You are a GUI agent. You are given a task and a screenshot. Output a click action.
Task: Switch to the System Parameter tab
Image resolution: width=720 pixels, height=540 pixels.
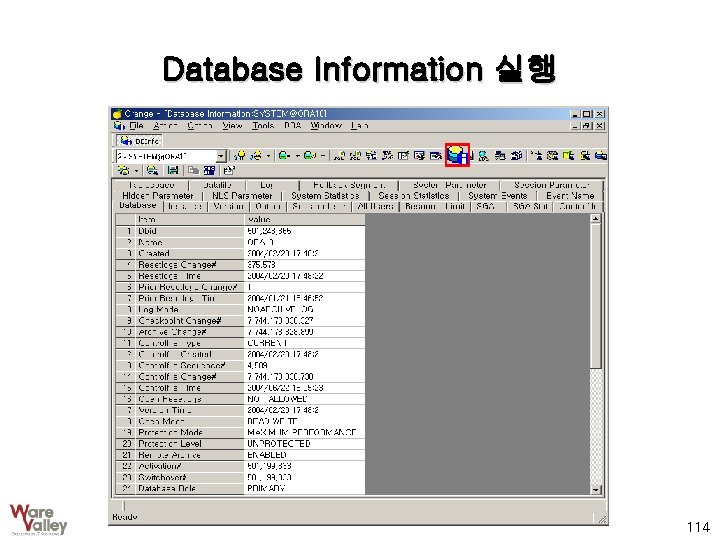[450, 185]
